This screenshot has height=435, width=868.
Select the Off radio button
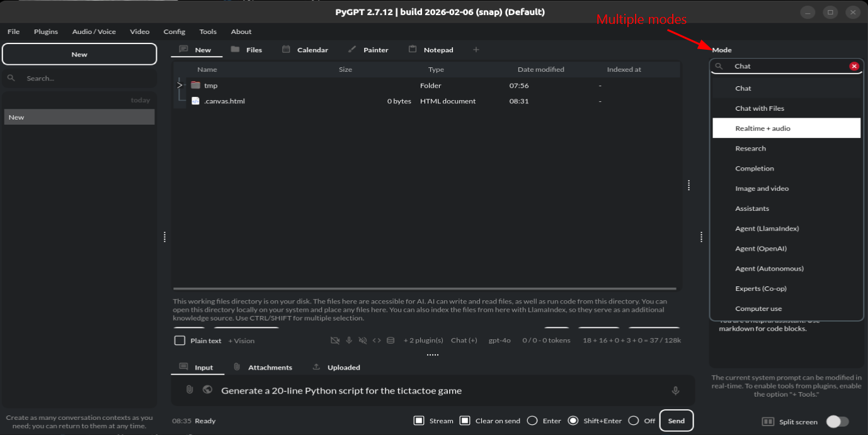(634, 421)
